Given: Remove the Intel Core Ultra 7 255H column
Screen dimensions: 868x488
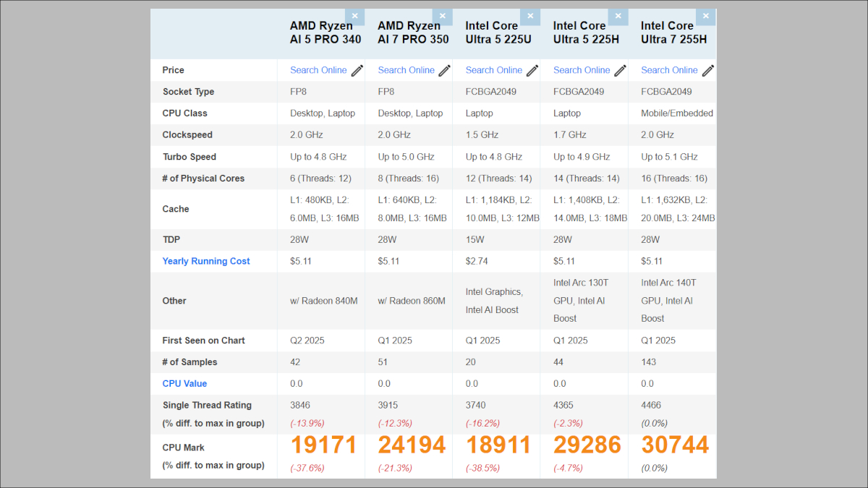Looking at the screenshot, I should (705, 16).
